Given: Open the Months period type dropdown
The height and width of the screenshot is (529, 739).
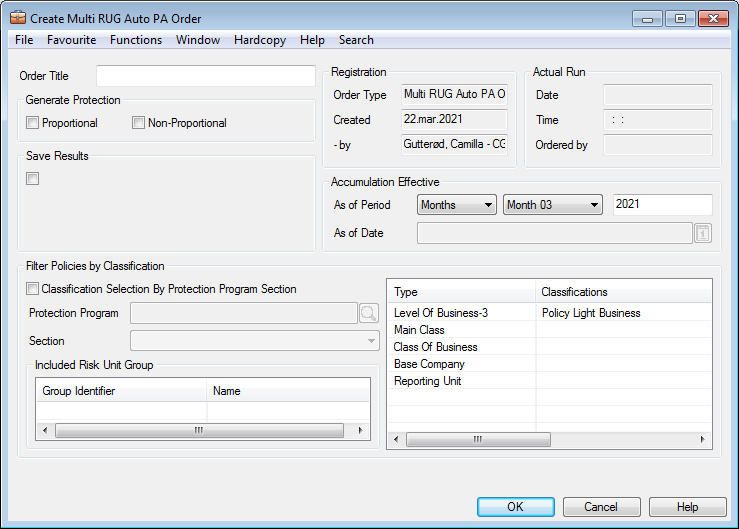Looking at the screenshot, I should 457,205.
